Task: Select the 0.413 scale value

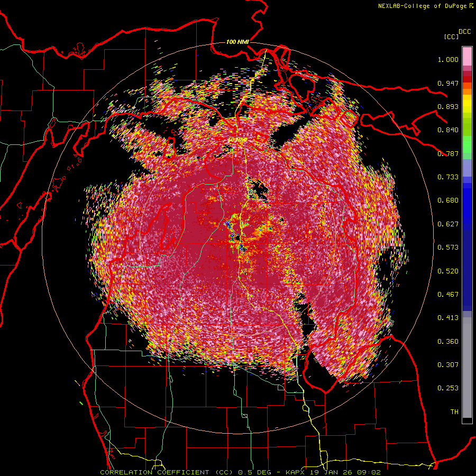Action: (448, 318)
